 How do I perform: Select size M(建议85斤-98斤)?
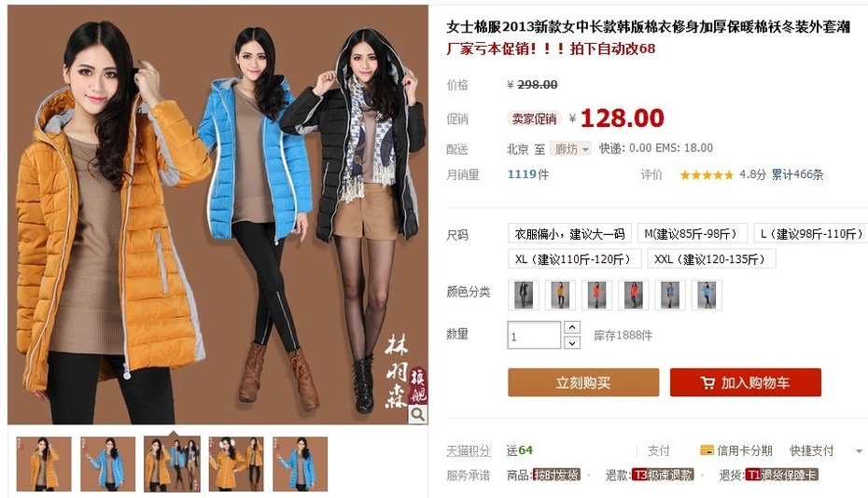click(x=692, y=233)
